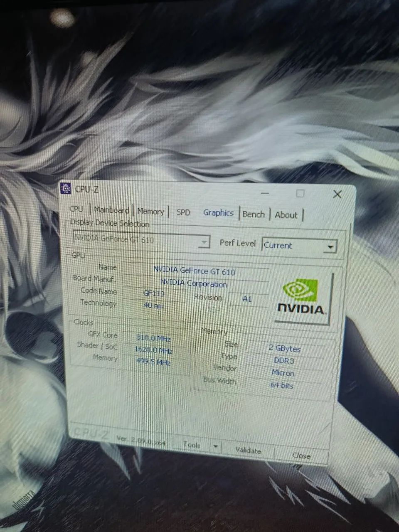The height and width of the screenshot is (532, 399).
Task: Click the A1 revision value
Action: click(x=247, y=299)
